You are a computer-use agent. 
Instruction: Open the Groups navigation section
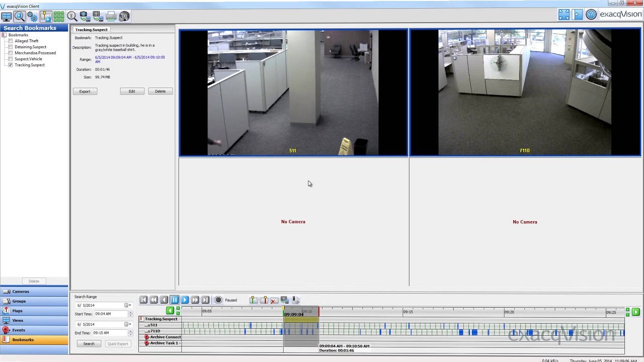click(34, 301)
